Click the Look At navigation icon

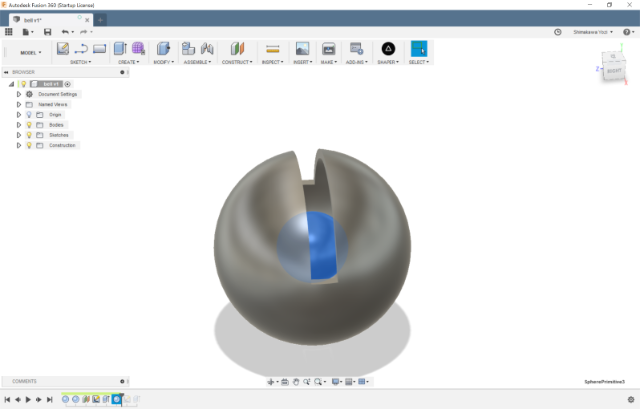[x=285, y=382]
